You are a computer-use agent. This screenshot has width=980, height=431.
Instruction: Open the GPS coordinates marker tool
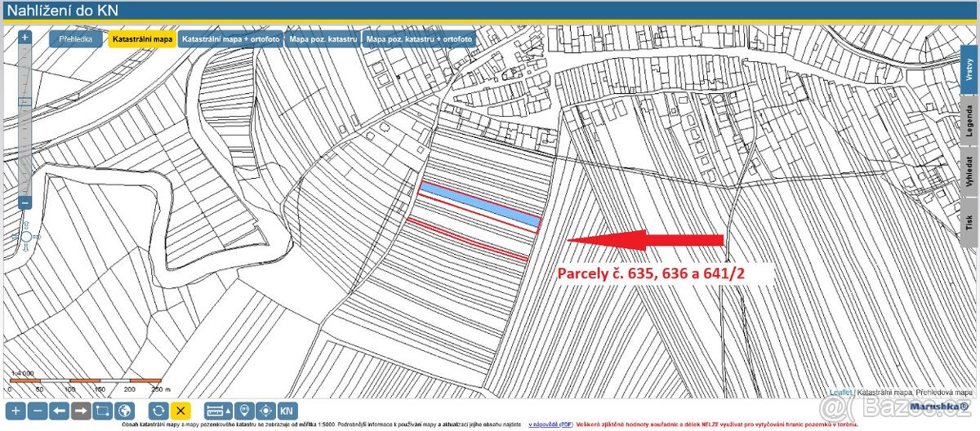(244, 411)
